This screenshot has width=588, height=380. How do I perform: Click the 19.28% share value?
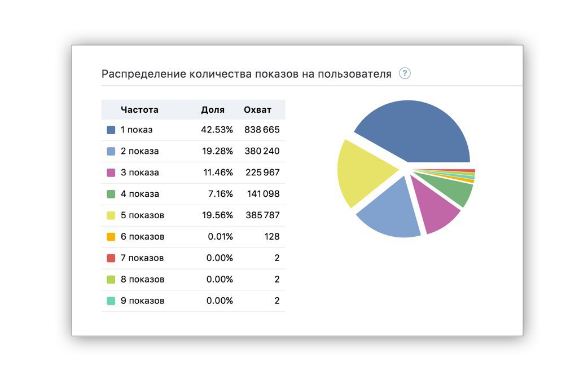[x=217, y=152]
